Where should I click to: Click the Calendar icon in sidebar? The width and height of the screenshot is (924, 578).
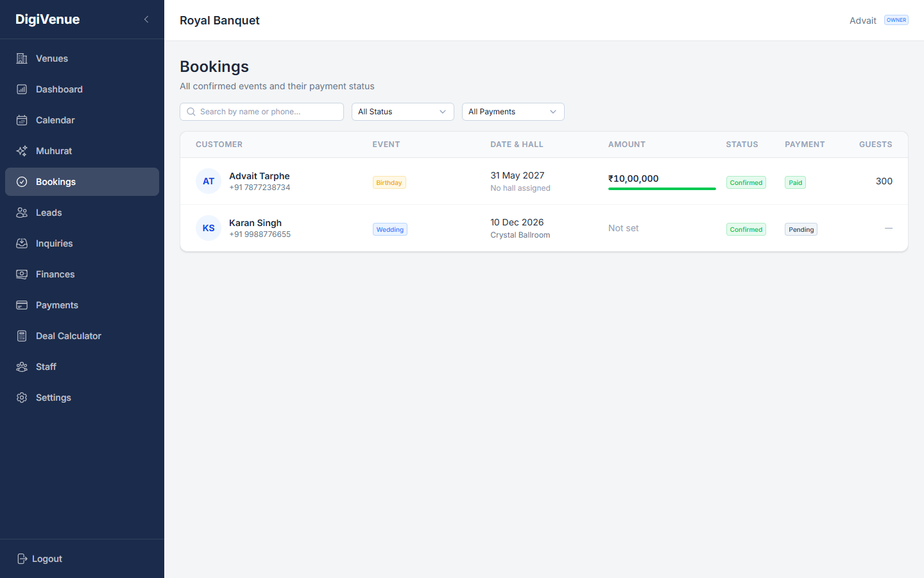click(22, 120)
